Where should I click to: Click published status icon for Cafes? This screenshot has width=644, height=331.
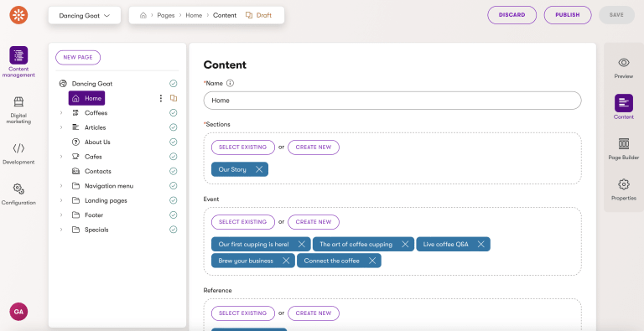tap(174, 157)
